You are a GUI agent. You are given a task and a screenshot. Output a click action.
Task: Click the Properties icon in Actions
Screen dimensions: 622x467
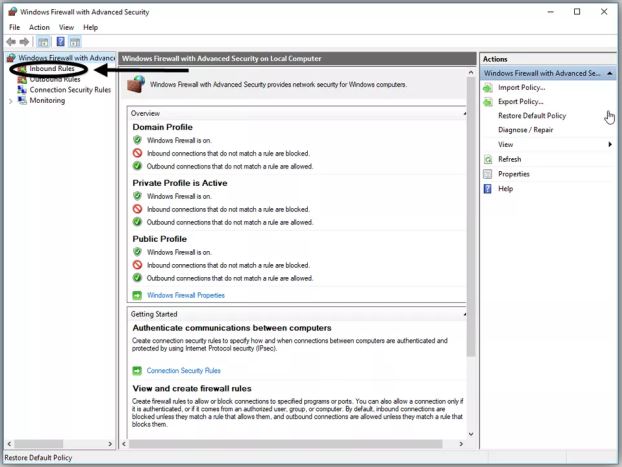coord(488,174)
